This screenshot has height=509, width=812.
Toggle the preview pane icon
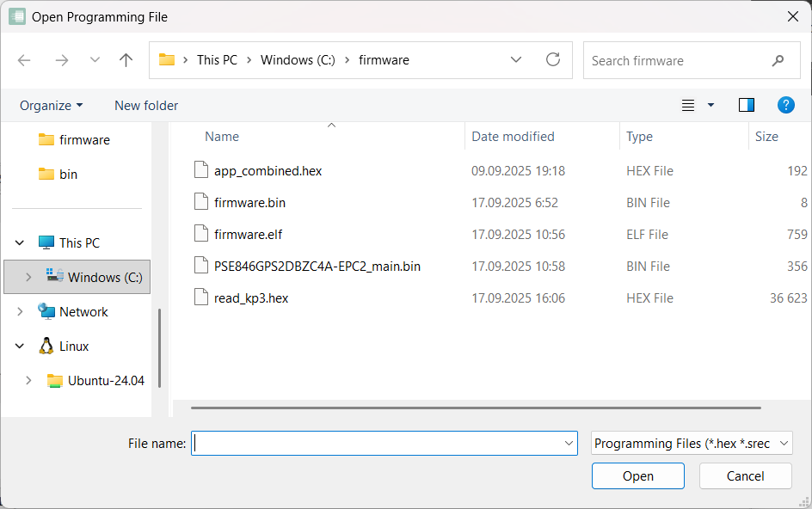(x=746, y=105)
